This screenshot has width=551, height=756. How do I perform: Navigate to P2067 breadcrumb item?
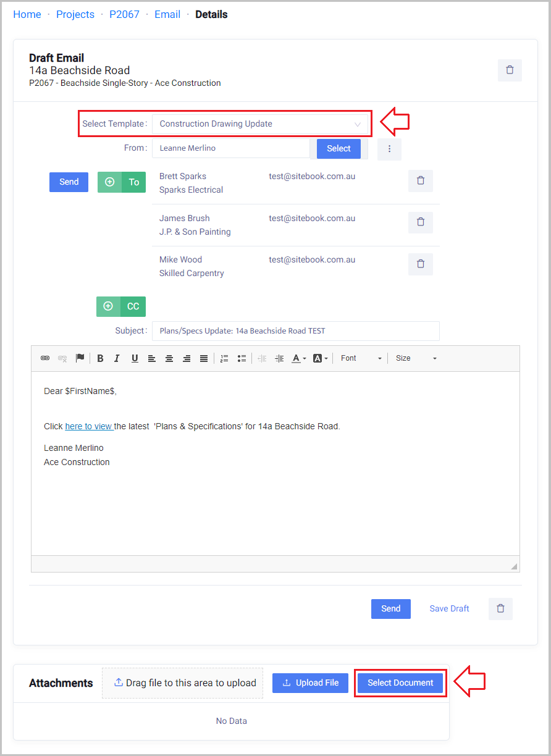point(124,14)
